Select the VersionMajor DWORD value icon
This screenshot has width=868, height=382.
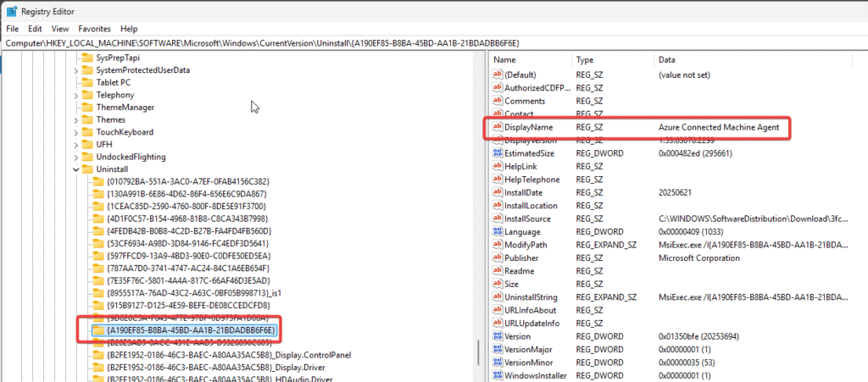pos(497,349)
